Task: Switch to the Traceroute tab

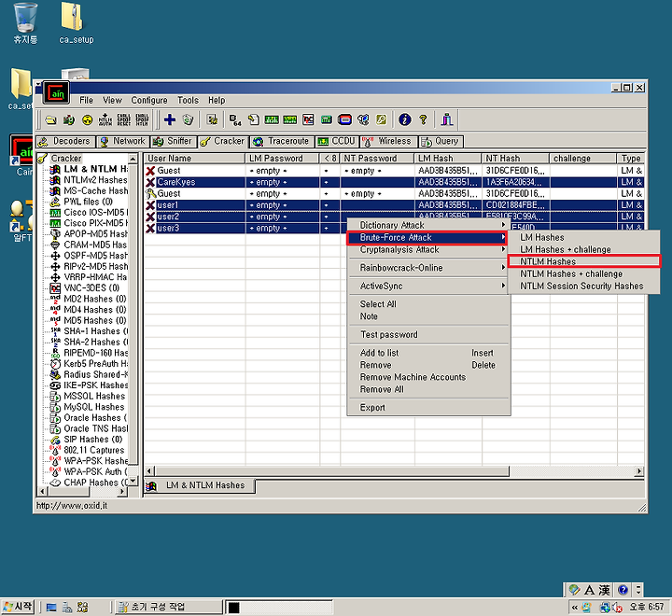Action: click(x=282, y=141)
